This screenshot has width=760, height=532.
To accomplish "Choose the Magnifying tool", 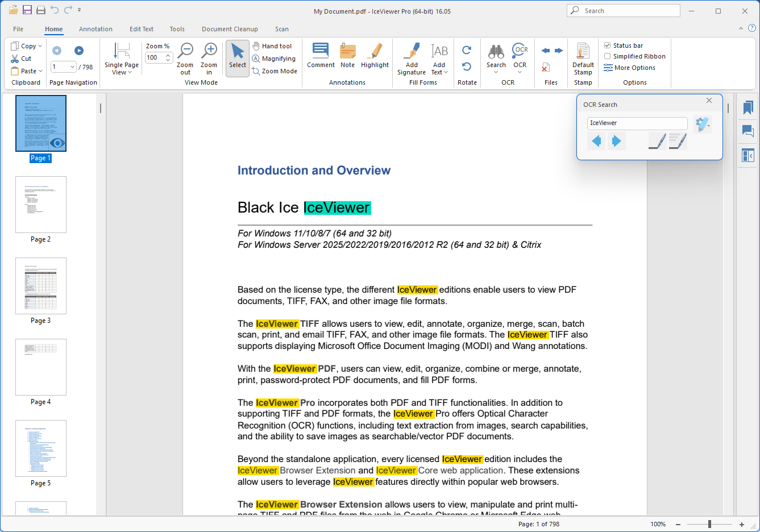I will [274, 59].
